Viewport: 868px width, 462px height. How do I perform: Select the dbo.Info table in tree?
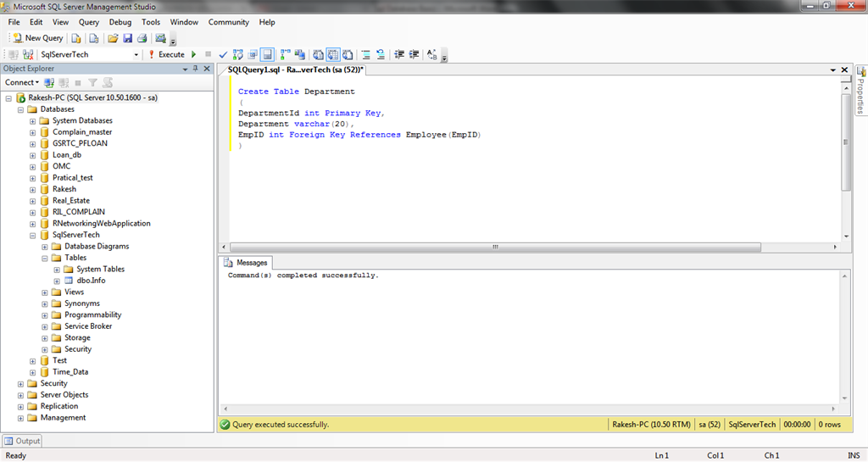[91, 281]
